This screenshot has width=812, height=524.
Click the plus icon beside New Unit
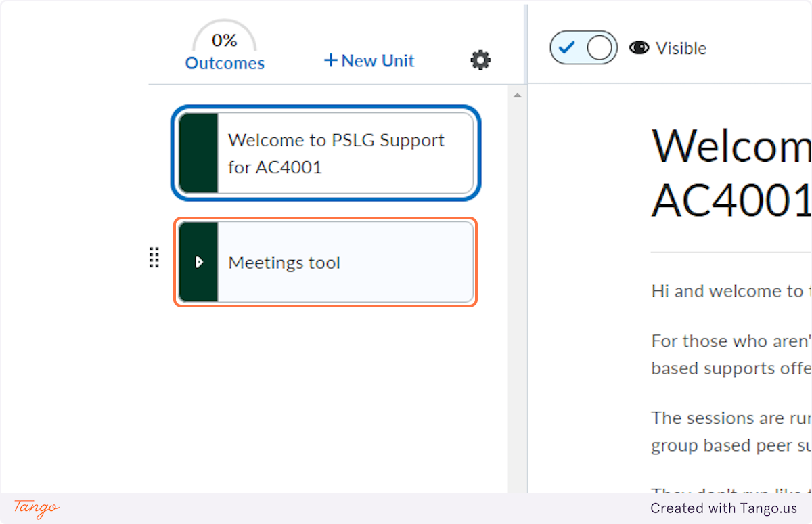pos(330,61)
